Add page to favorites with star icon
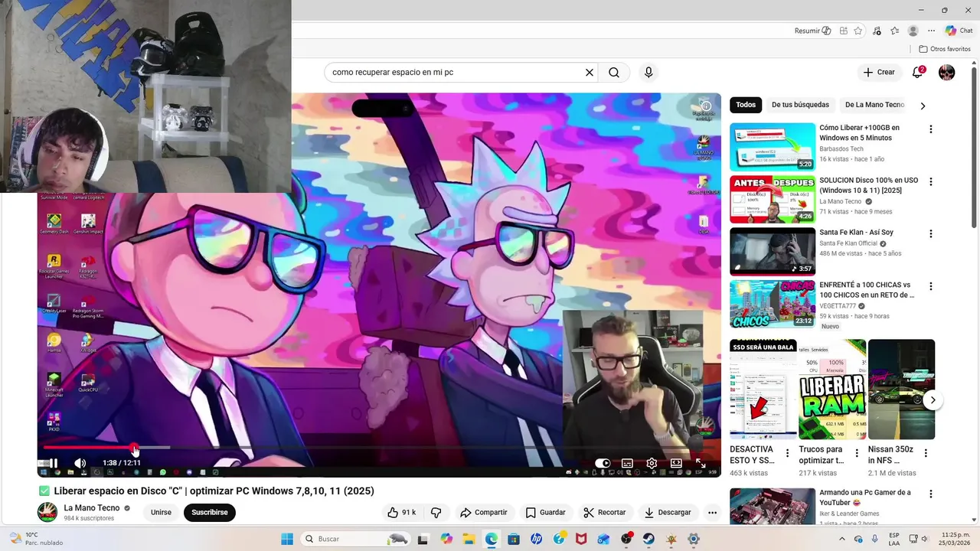The width and height of the screenshot is (980, 551). click(x=858, y=31)
